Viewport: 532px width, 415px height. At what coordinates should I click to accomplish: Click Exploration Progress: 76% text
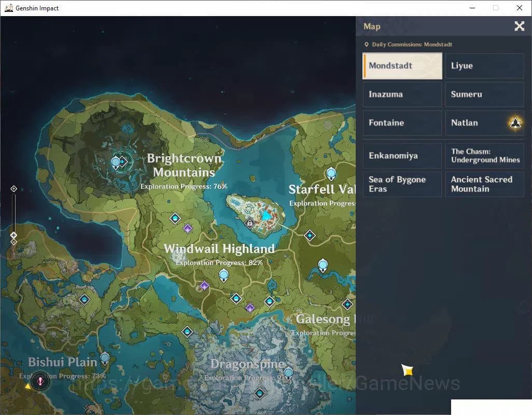click(184, 186)
